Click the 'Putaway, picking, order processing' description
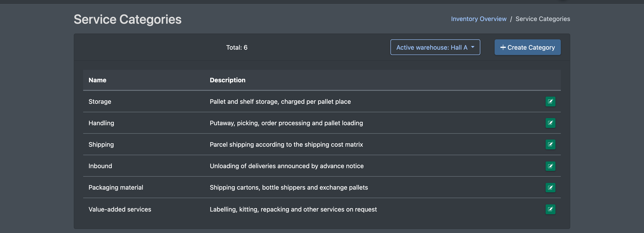 point(286,123)
